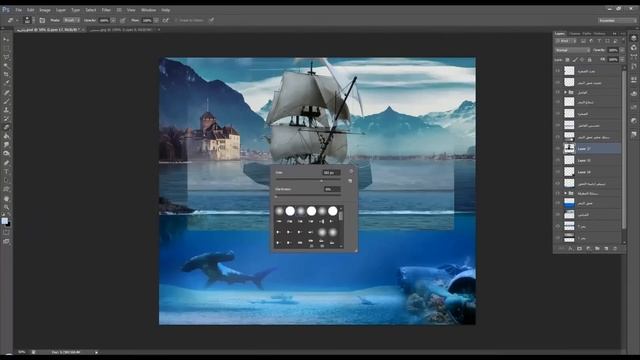
Task: Open the layer filter Kind dropdown
Action: (565, 41)
